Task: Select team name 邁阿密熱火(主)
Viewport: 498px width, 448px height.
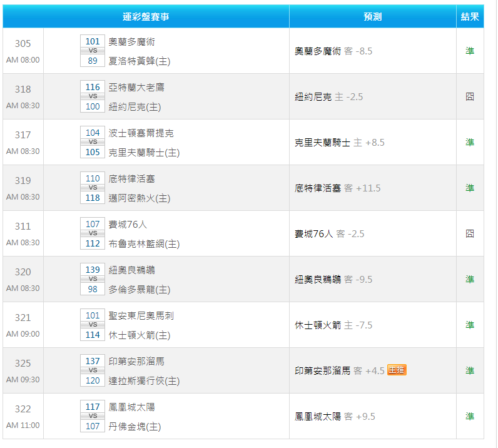Action: (140, 198)
